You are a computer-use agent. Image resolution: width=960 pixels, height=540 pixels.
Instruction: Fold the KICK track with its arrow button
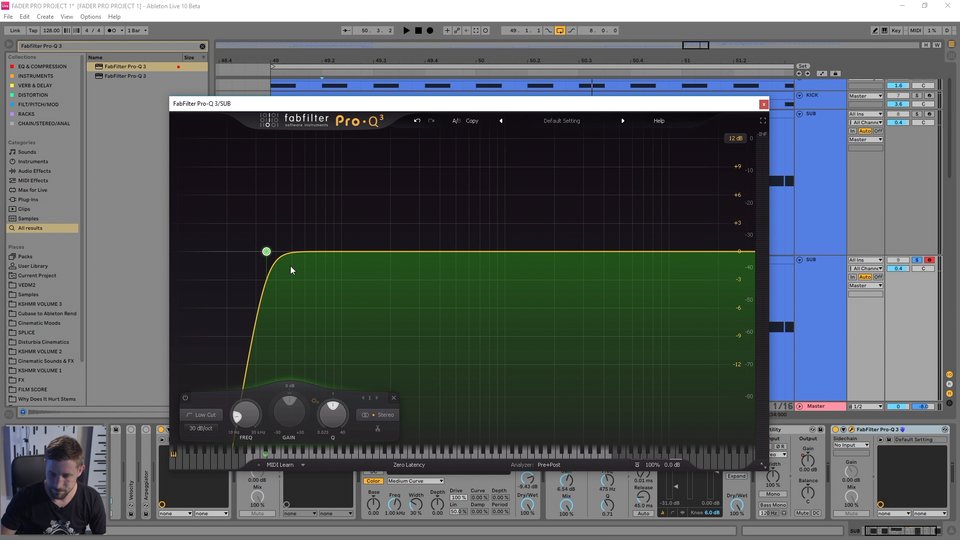pyautogui.click(x=800, y=96)
